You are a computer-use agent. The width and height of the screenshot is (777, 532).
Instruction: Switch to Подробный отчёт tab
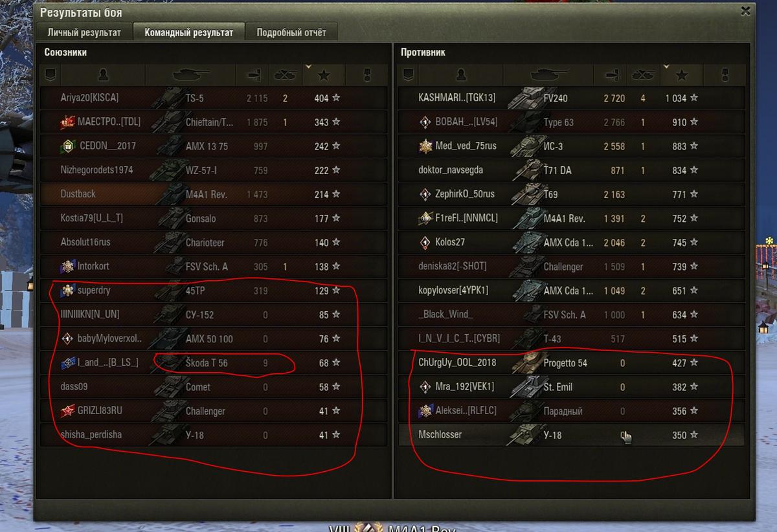point(291,32)
